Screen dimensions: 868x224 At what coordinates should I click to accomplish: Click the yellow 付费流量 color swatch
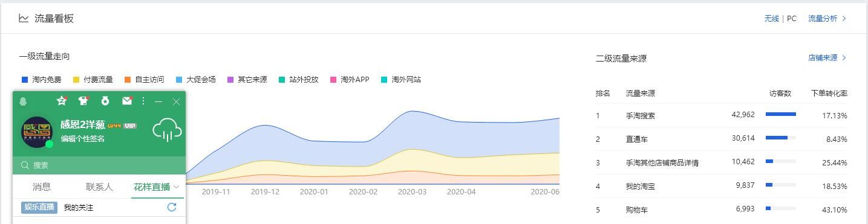76,80
